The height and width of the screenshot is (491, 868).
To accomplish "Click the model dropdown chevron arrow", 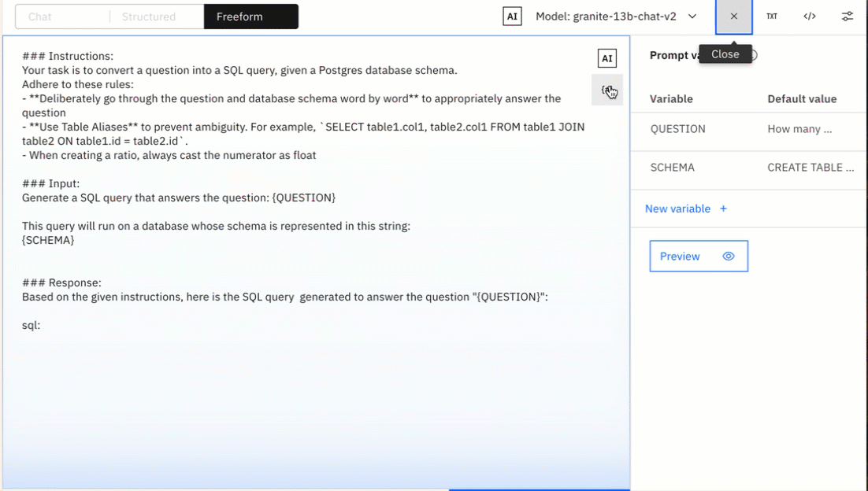I will [x=692, y=17].
